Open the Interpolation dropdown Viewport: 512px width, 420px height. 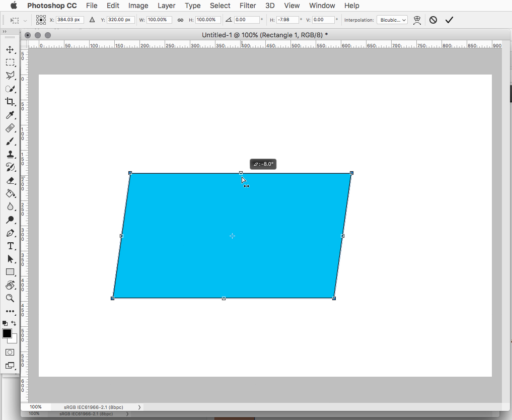click(392, 20)
